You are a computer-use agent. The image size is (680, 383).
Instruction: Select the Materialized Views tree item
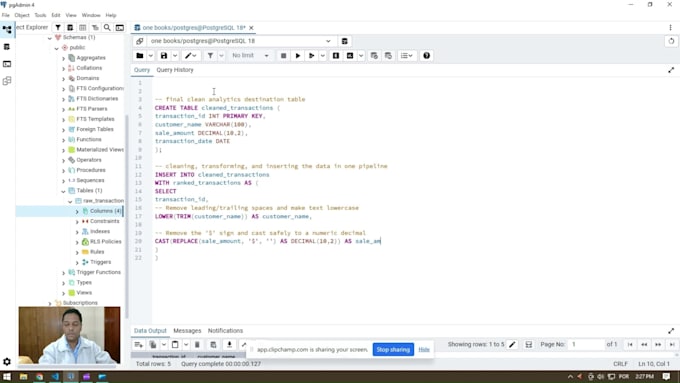coord(100,150)
